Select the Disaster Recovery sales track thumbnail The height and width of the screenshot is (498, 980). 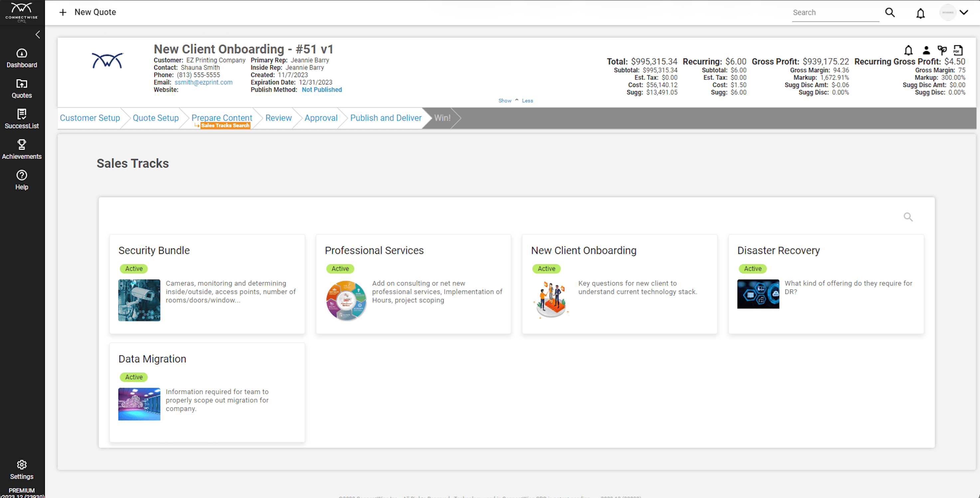point(758,294)
